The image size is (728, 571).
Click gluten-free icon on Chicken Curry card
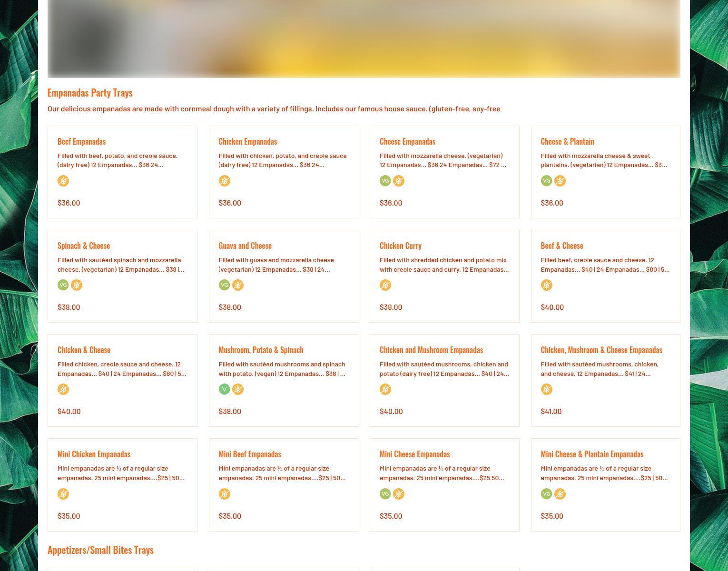click(385, 285)
